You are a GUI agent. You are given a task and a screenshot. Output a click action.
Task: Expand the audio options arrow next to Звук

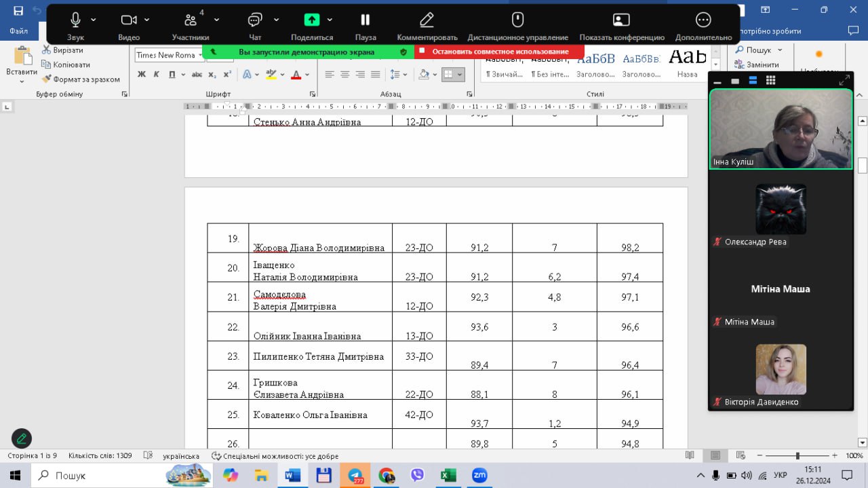(94, 20)
